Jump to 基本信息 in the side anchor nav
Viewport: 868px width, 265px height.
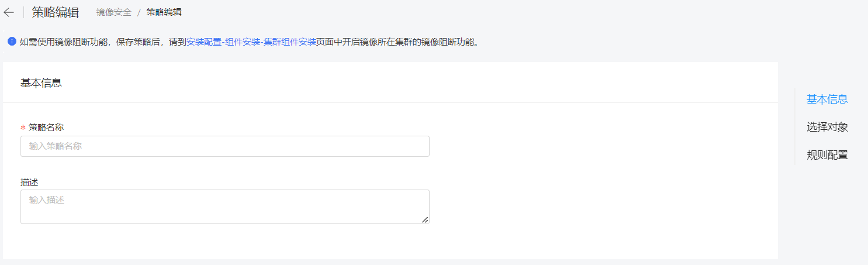pyautogui.click(x=827, y=99)
